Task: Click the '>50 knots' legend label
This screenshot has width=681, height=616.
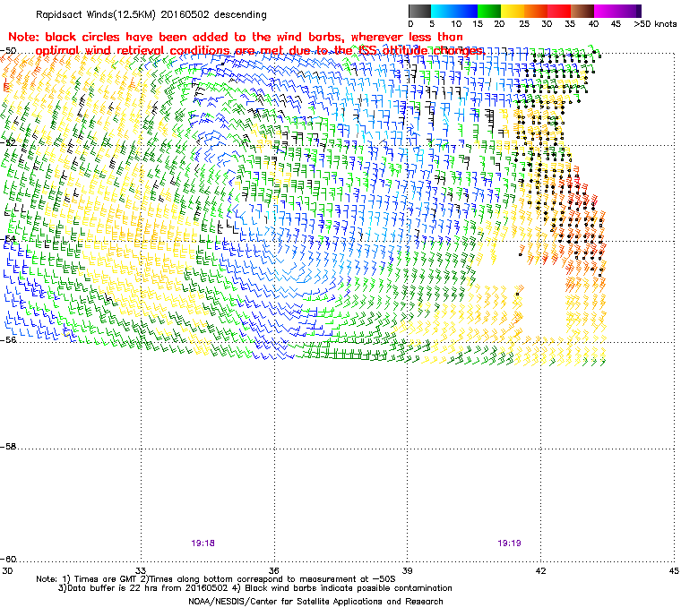Action: tap(655, 24)
